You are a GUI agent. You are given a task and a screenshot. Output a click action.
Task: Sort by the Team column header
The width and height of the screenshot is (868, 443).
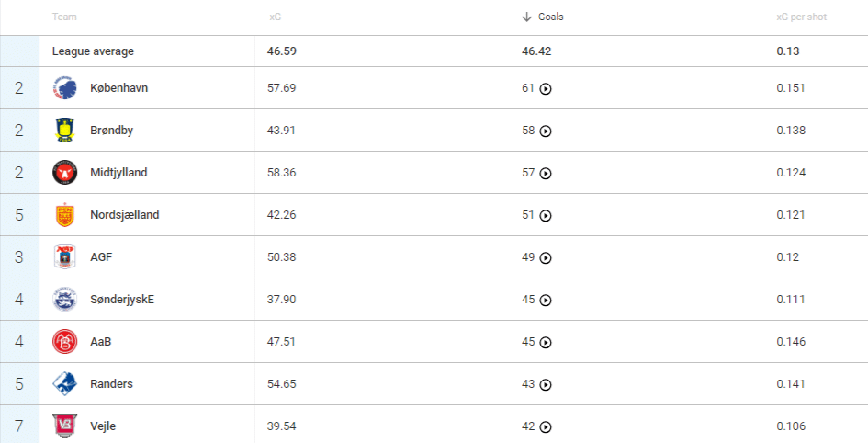(x=64, y=17)
